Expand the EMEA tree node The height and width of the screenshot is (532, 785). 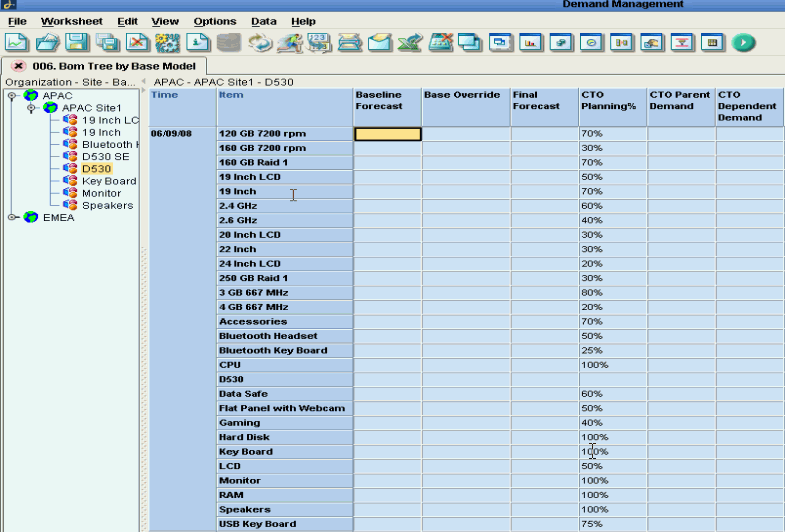pos(12,217)
